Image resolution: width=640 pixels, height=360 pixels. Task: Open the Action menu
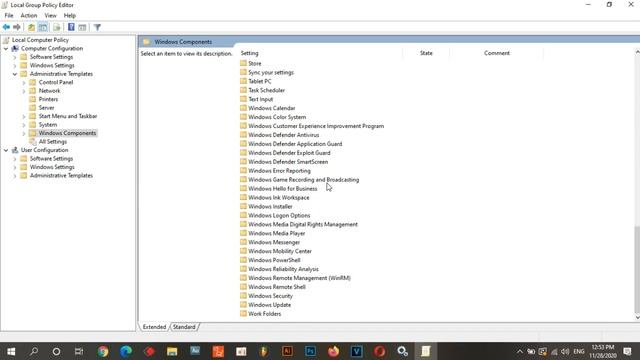tap(29, 16)
